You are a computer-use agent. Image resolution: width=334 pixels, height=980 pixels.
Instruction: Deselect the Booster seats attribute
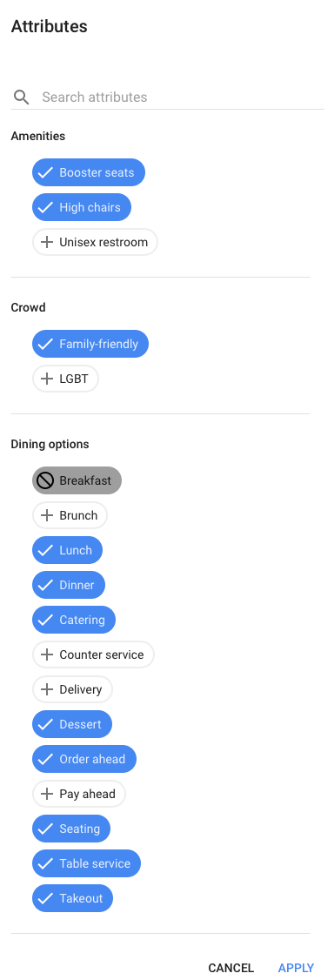click(x=89, y=172)
